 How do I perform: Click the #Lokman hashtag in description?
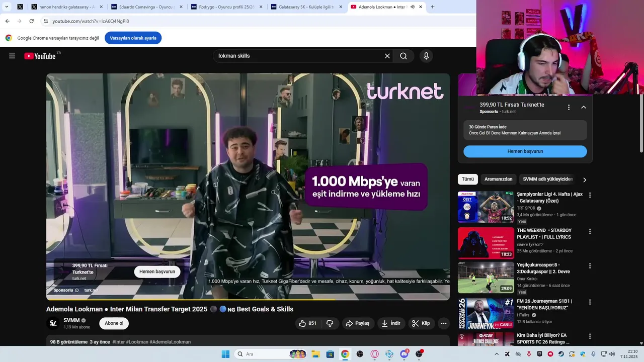point(137,342)
